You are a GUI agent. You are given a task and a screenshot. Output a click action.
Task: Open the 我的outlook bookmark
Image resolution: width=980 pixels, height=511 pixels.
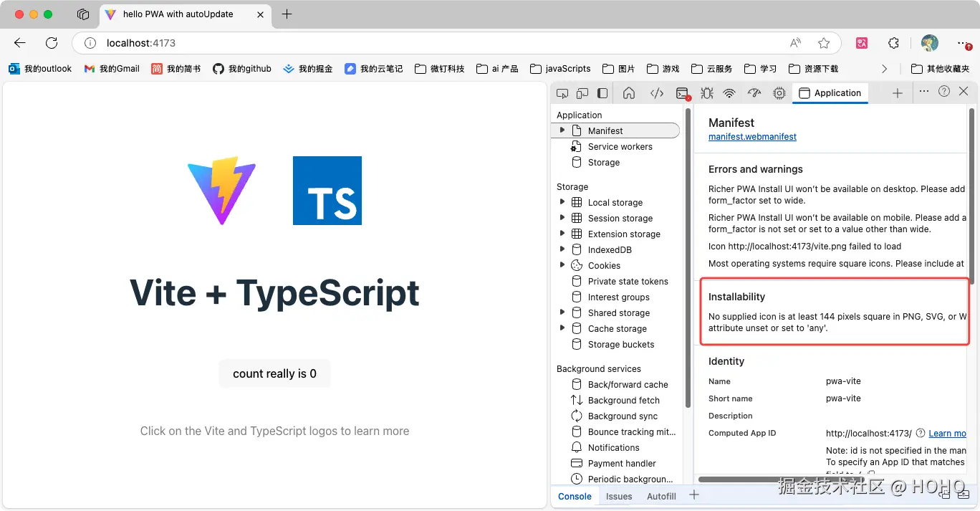pos(40,69)
